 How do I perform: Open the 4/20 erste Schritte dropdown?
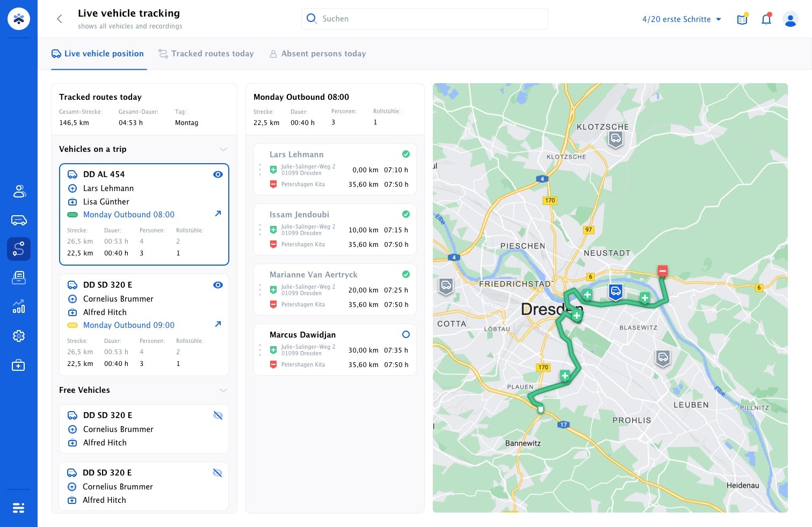click(x=682, y=19)
